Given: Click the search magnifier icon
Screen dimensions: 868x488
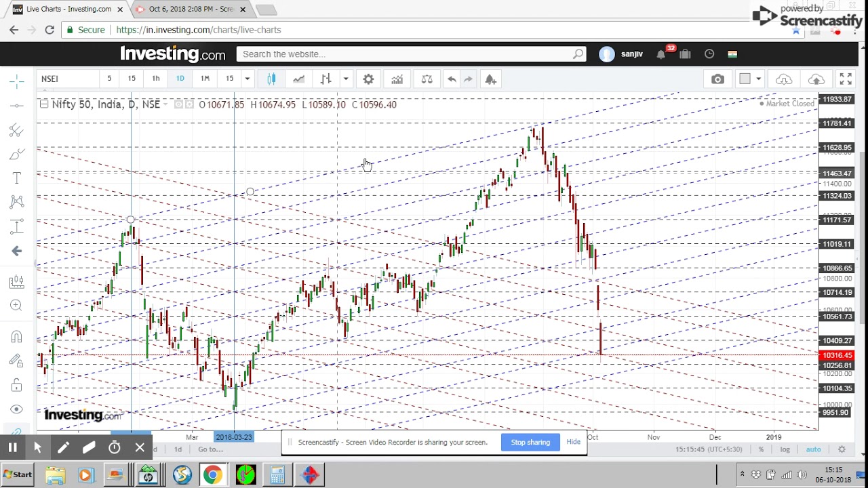Looking at the screenshot, I should tap(578, 54).
